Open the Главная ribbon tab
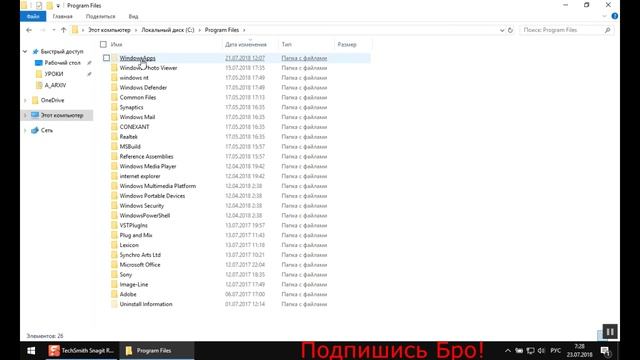 point(62,16)
